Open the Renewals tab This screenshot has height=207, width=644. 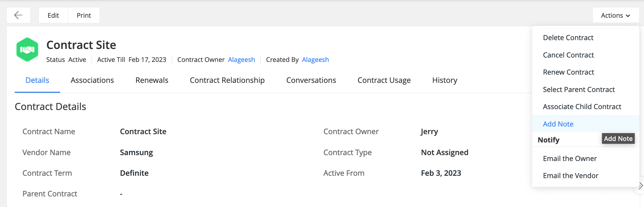[x=152, y=80]
